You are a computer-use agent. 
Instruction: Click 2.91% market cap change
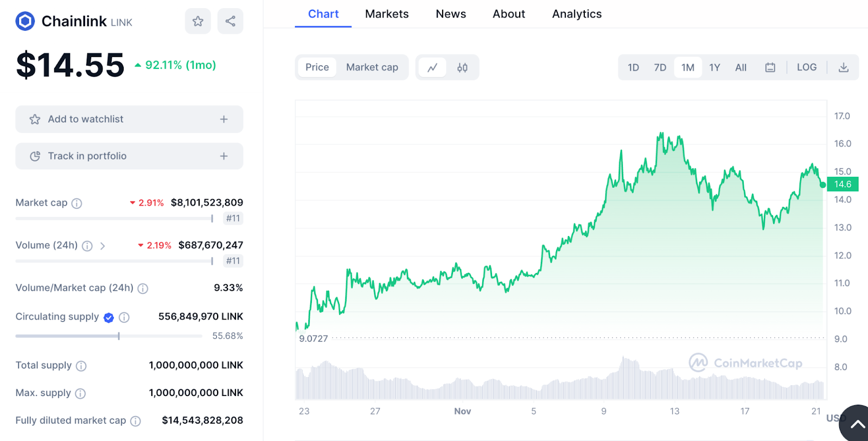pos(147,203)
